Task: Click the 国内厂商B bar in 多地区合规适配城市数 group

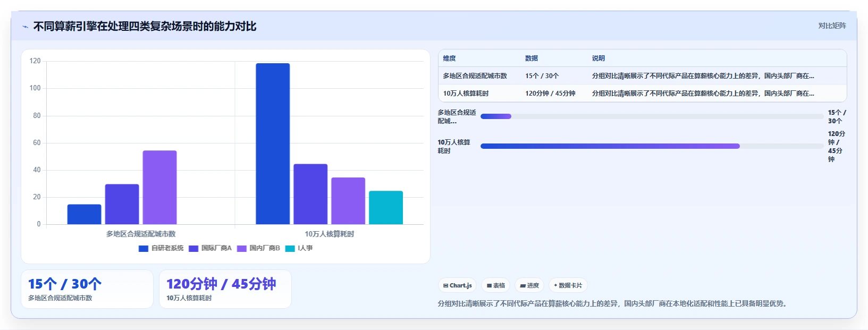Action: pos(159,187)
